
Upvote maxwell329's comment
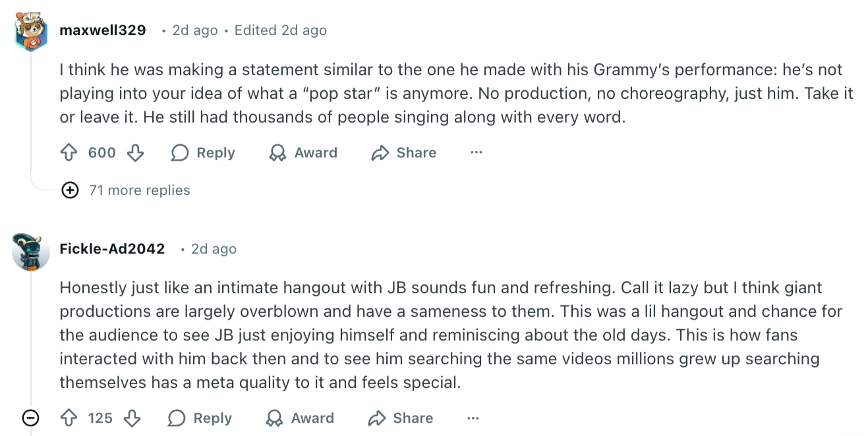pos(69,153)
